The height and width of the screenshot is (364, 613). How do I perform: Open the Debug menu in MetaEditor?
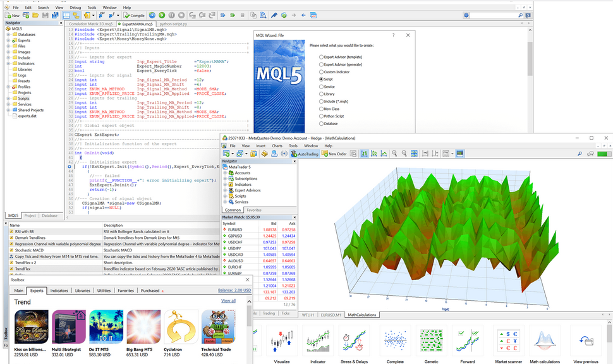(x=75, y=8)
